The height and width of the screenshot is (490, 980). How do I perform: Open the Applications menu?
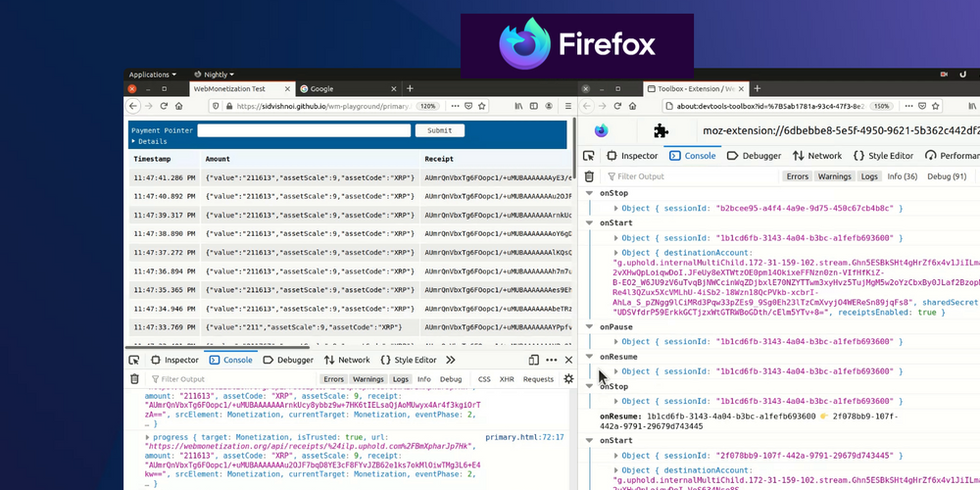(x=153, y=74)
